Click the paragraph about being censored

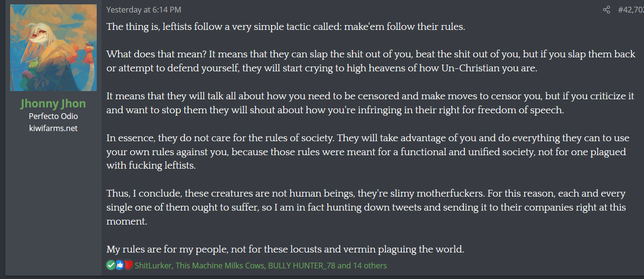370,103
